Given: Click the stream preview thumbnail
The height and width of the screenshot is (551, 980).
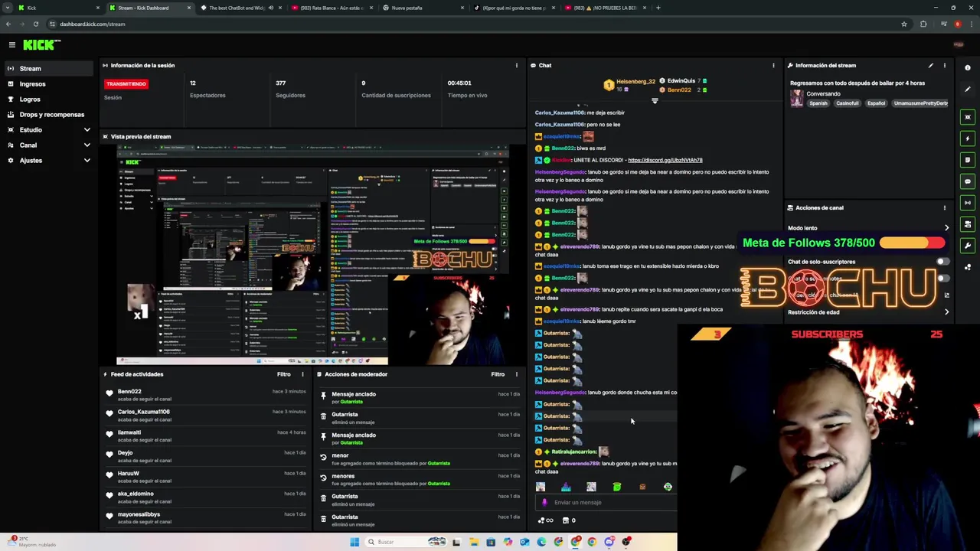Looking at the screenshot, I should (x=312, y=255).
